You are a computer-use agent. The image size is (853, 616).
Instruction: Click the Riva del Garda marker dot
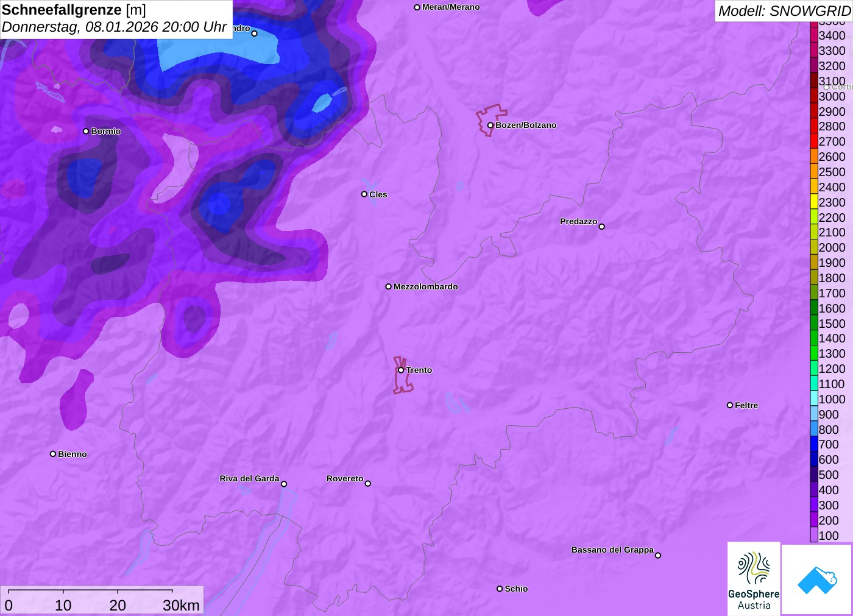coord(284,484)
